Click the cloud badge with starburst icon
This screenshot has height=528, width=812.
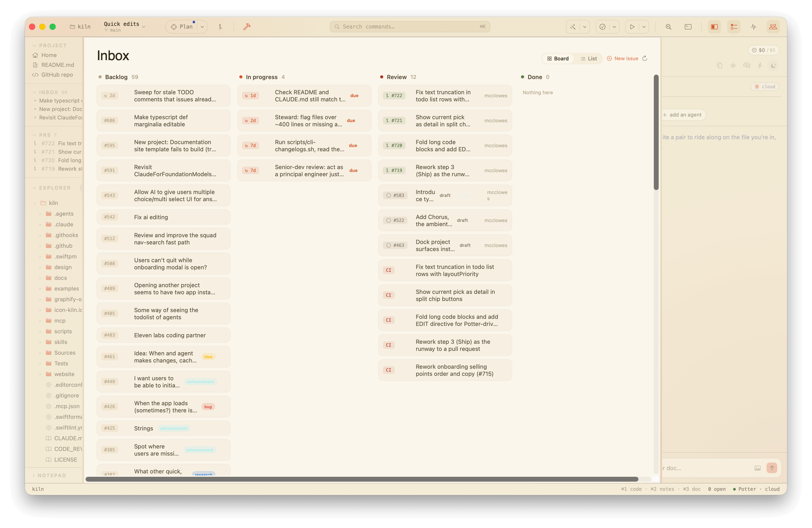pyautogui.click(x=765, y=87)
